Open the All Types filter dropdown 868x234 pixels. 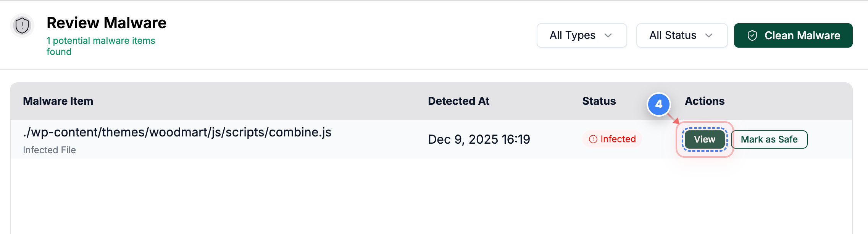pyautogui.click(x=581, y=35)
